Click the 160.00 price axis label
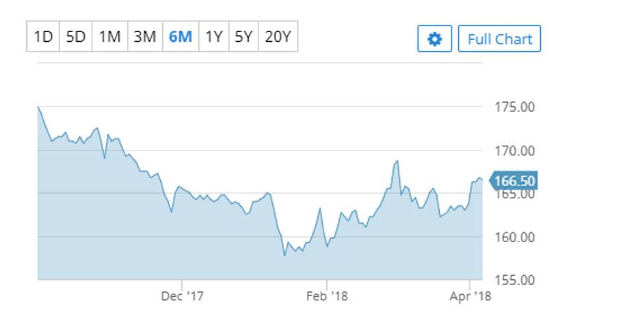The image size is (644, 335). tap(515, 237)
